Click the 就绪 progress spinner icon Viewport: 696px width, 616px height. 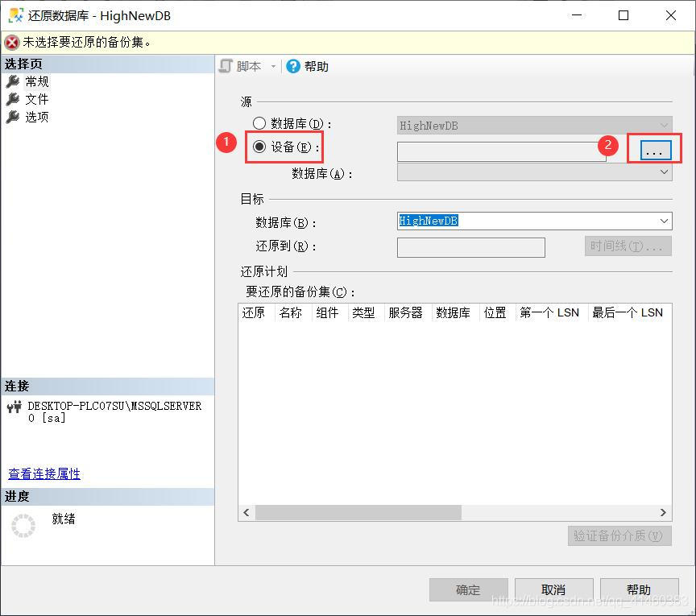(23, 525)
